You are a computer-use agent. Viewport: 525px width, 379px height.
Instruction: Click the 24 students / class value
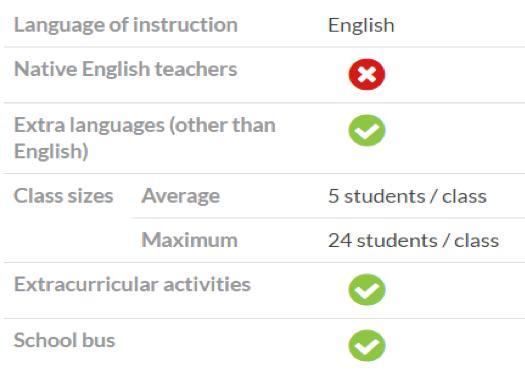(x=414, y=240)
